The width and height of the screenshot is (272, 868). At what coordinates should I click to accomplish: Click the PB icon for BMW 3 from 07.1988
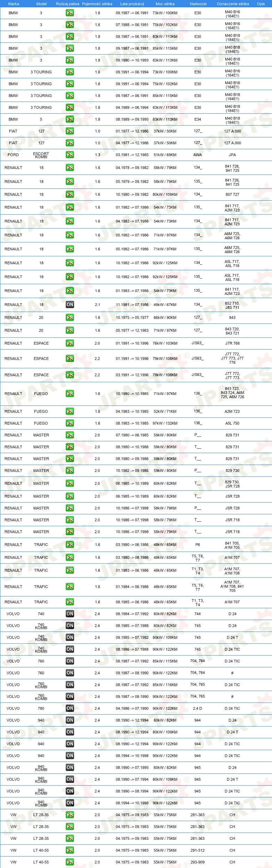pyautogui.click(x=70, y=25)
